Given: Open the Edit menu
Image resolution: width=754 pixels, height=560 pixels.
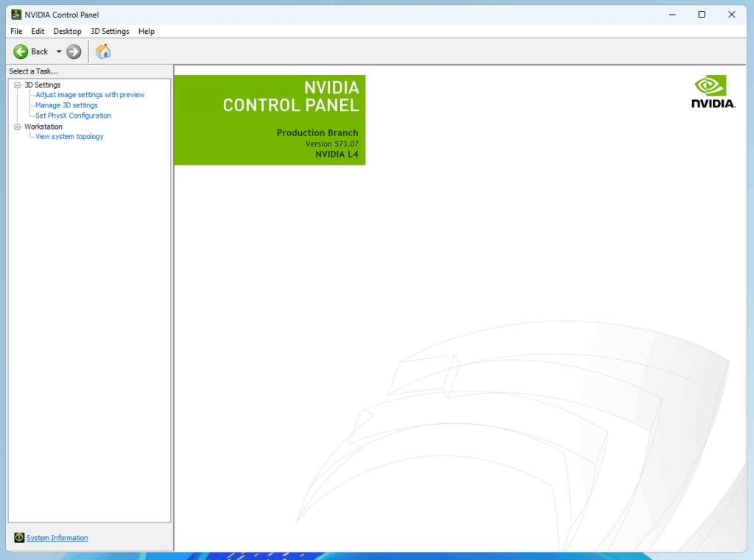Looking at the screenshot, I should tap(38, 31).
